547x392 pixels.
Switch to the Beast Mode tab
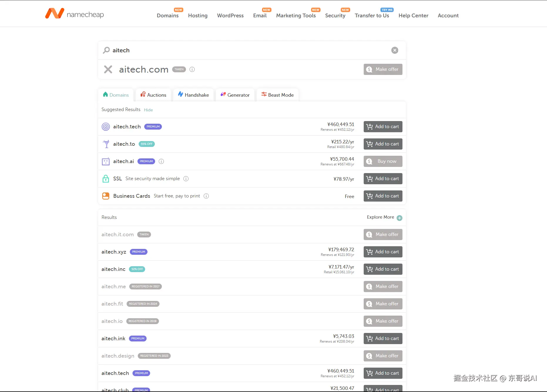278,95
